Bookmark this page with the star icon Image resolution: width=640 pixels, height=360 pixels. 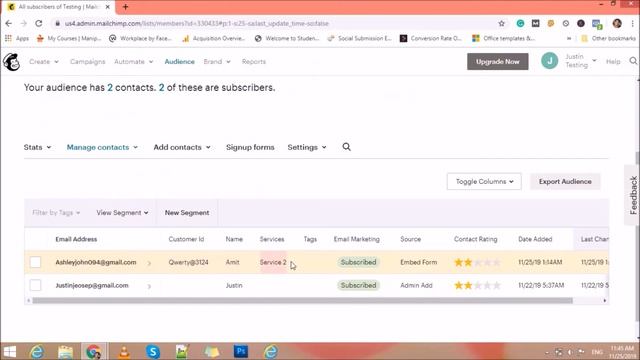(502, 24)
